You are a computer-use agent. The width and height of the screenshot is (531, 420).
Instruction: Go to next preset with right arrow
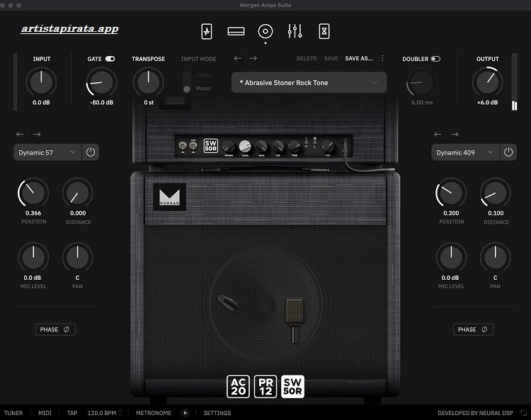click(253, 58)
